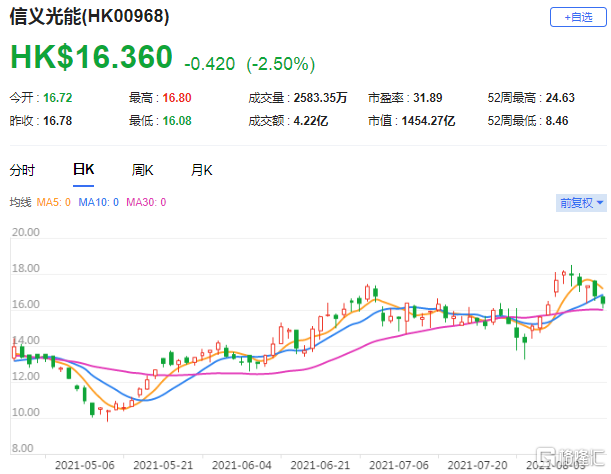Screen dimensions: 611x474
Task: Click the current price HK$16.360
Action: (91, 57)
